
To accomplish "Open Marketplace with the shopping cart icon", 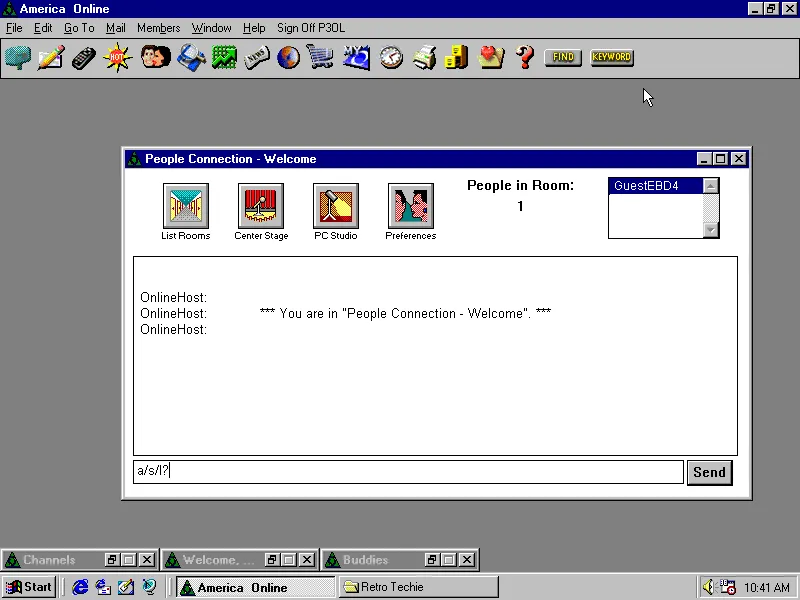I will [322, 58].
